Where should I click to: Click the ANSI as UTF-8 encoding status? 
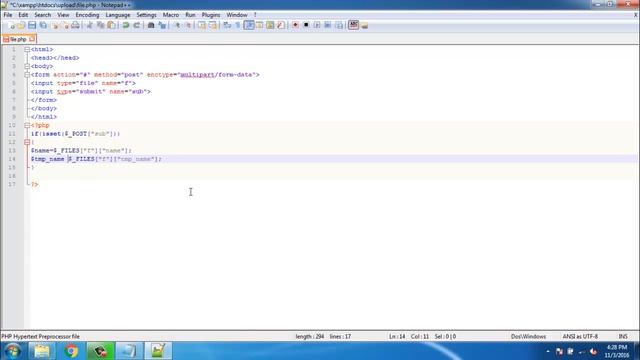(x=580, y=337)
